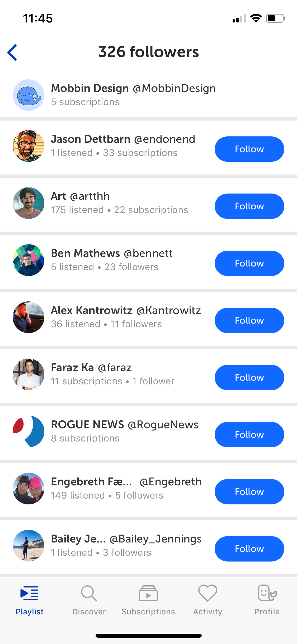Follow Ben Mathews @bennett
Viewport: 297px width, 644px height.
pyautogui.click(x=249, y=263)
